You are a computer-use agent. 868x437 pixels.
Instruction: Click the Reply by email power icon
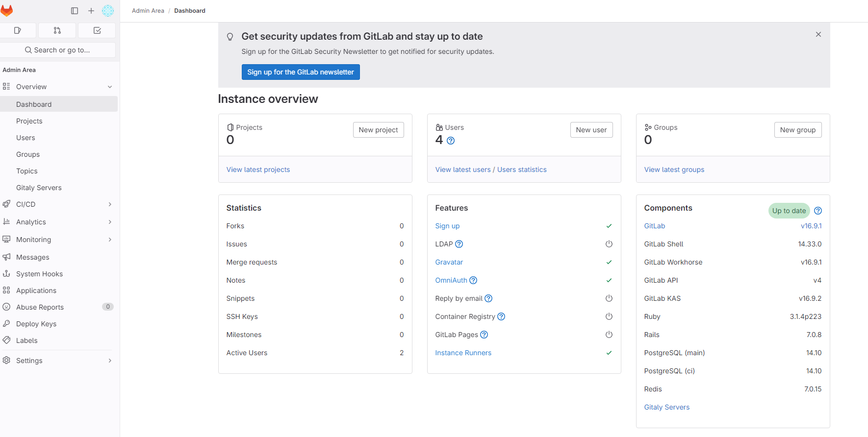tap(609, 298)
